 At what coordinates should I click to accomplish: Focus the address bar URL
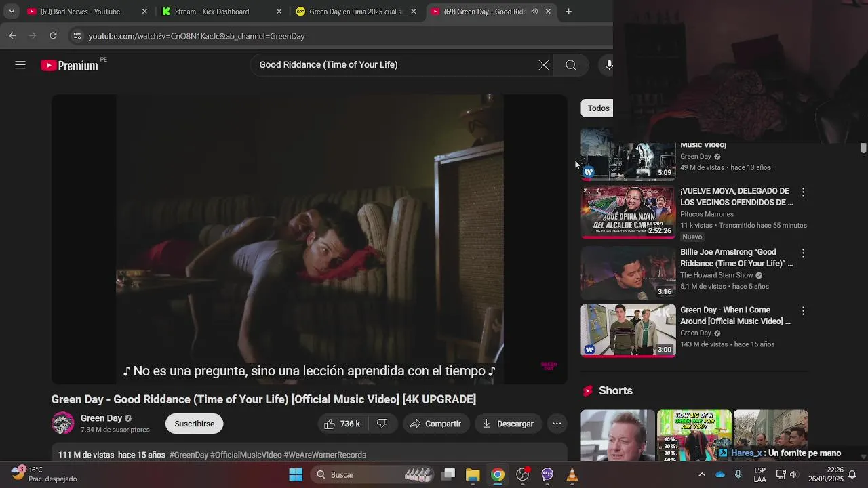[x=197, y=36]
